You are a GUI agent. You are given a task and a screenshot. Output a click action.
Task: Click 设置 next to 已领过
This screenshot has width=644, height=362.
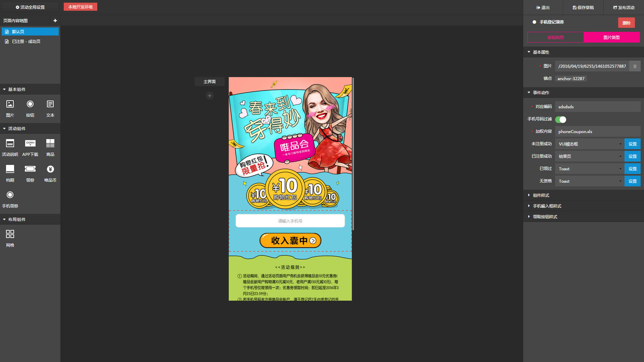(x=633, y=169)
